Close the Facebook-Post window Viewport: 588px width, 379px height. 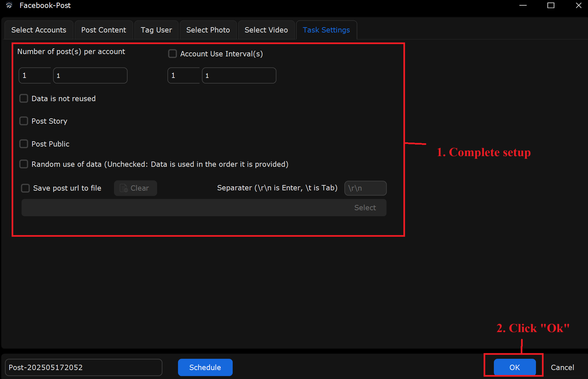coord(579,5)
